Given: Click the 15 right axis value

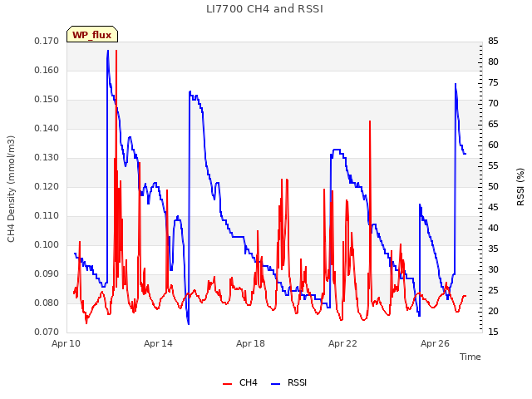Looking at the screenshot, I should (493, 332).
